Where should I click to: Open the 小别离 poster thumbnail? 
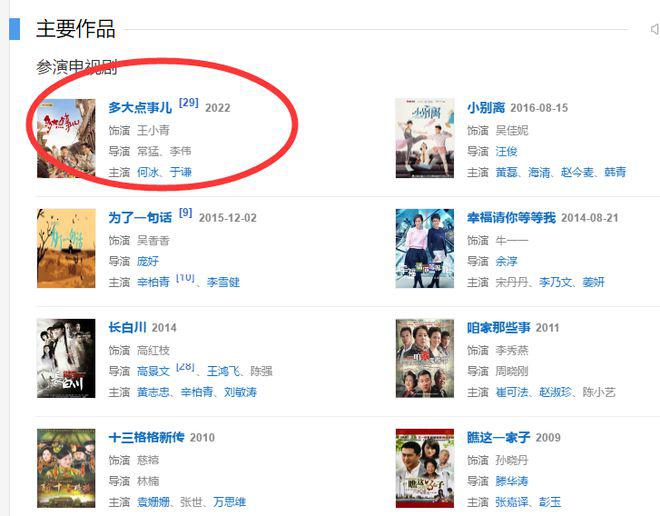(x=425, y=138)
